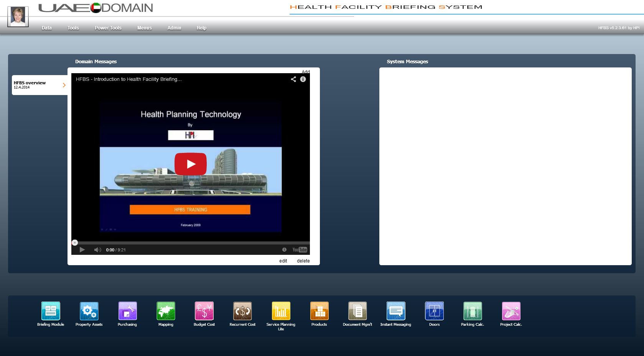Expand HFBS overview message arrow
This screenshot has width=644, height=356.
64,85
